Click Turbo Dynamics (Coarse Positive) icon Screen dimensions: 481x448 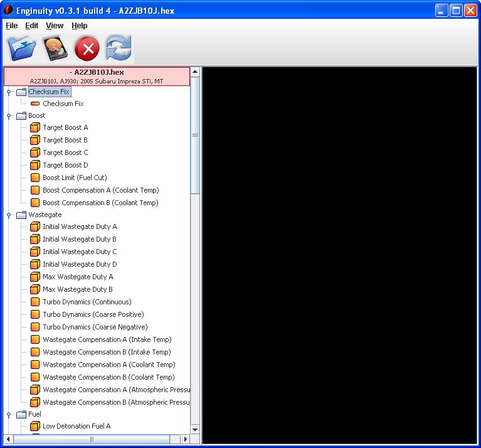click(x=35, y=314)
